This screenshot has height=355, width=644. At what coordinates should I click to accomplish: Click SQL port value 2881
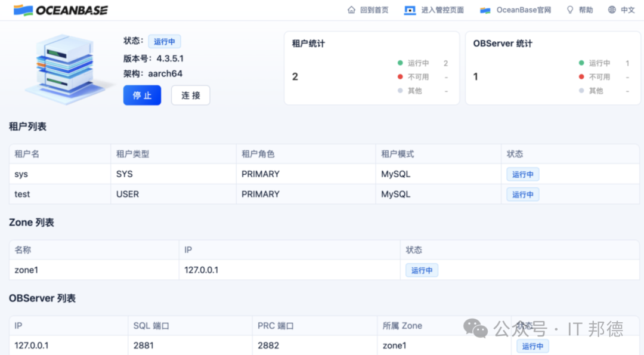pos(143,345)
